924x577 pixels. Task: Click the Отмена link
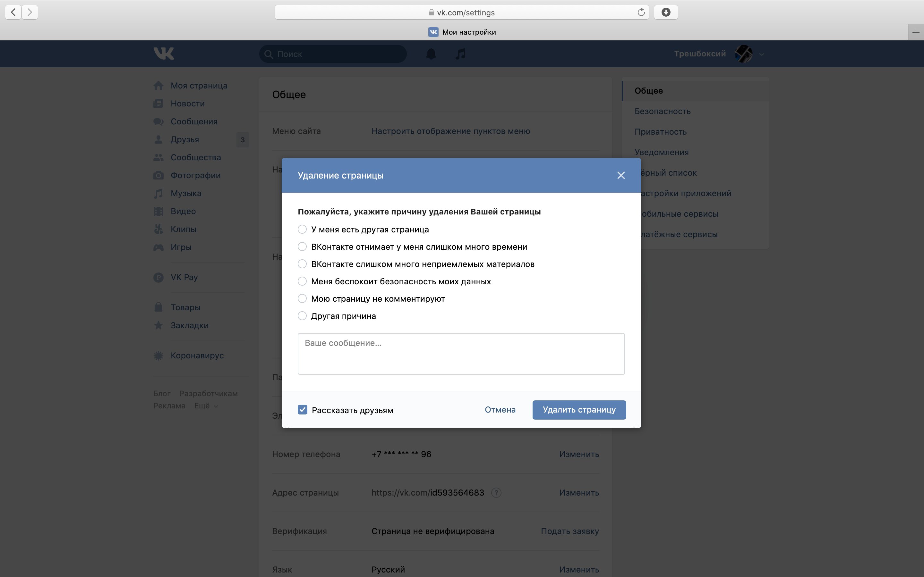[500, 409]
